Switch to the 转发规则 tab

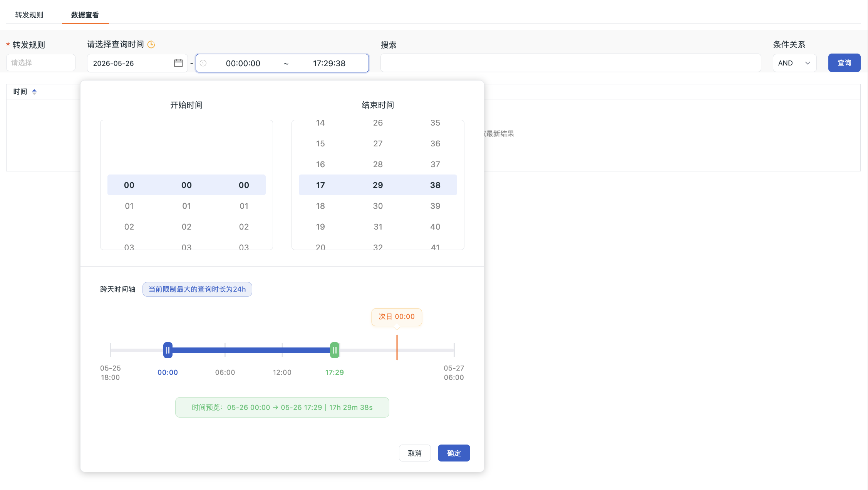click(29, 15)
